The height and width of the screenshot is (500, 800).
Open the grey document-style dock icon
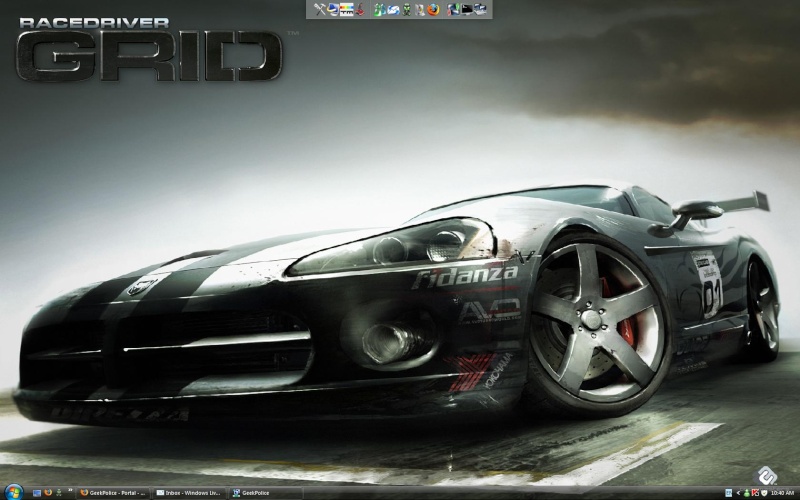click(420, 9)
